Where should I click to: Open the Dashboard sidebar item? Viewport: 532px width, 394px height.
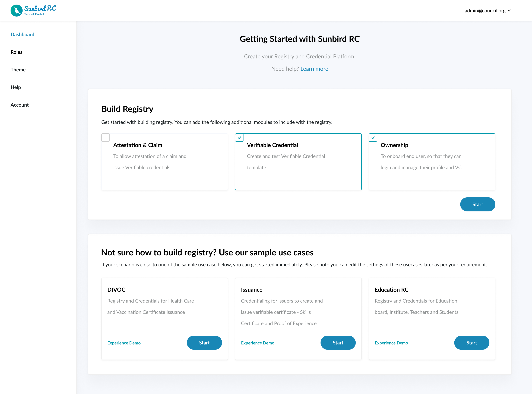tap(22, 35)
